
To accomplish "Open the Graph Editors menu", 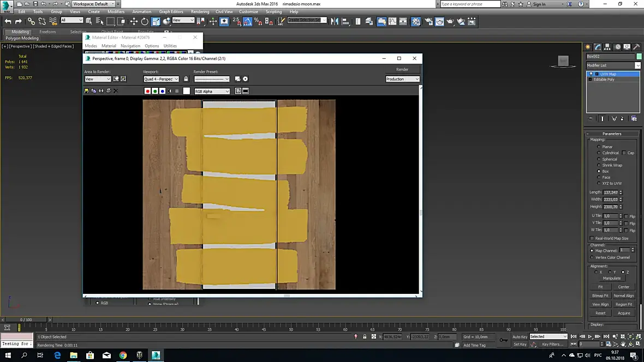I will pyautogui.click(x=171, y=11).
